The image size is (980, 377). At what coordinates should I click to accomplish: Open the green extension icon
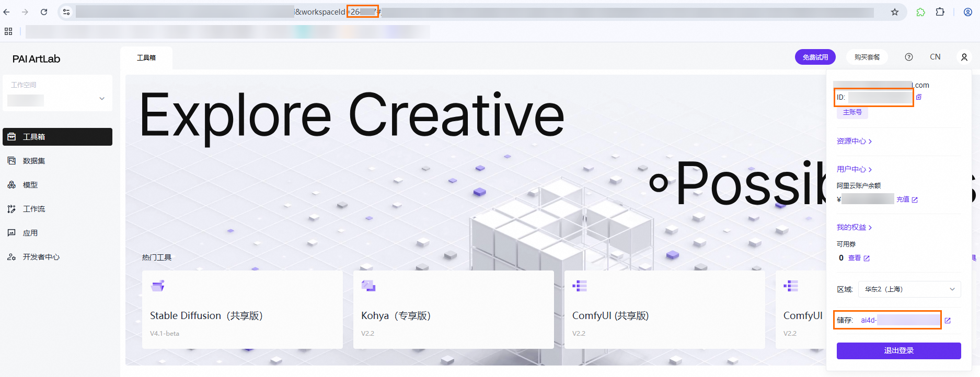coord(920,11)
